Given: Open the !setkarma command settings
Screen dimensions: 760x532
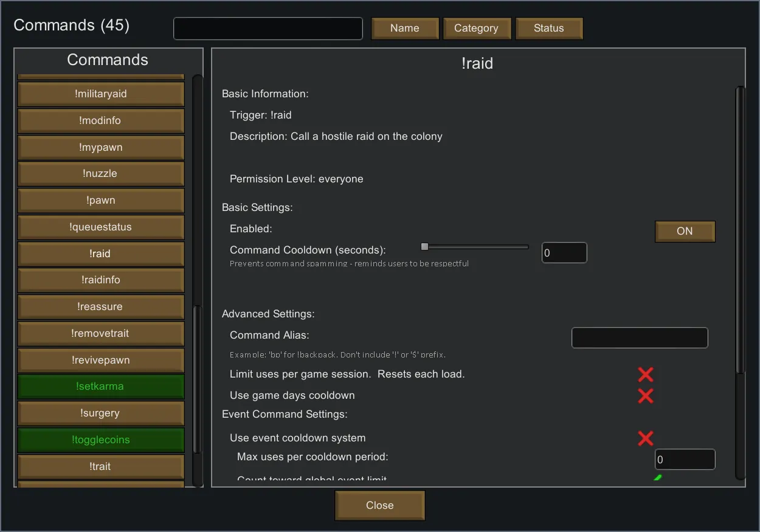Looking at the screenshot, I should 101,387.
